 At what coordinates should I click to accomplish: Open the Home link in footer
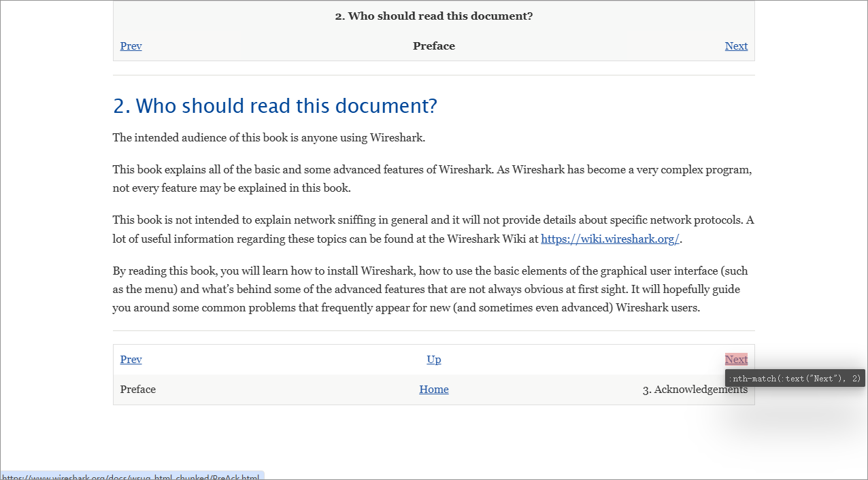point(434,390)
